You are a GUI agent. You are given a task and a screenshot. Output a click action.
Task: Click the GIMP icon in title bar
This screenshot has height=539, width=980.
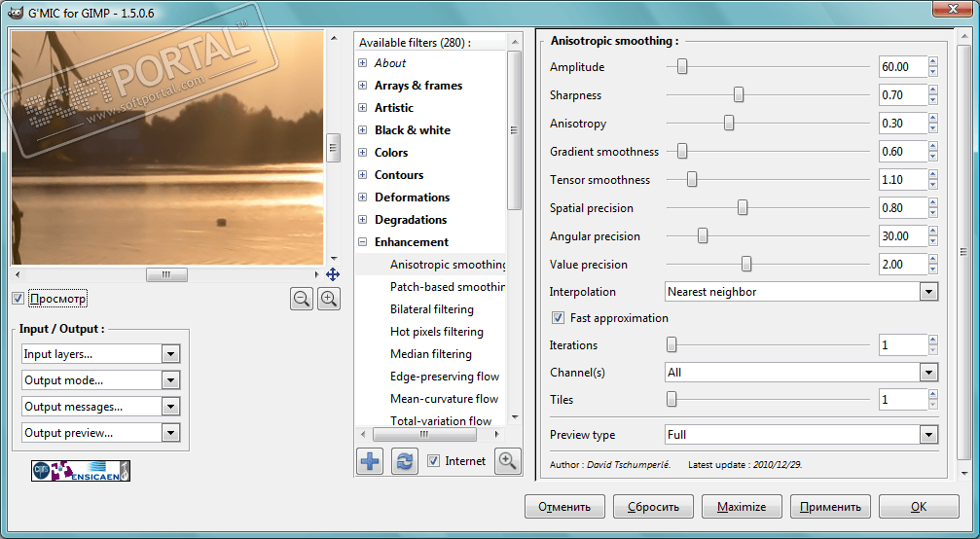click(x=17, y=13)
